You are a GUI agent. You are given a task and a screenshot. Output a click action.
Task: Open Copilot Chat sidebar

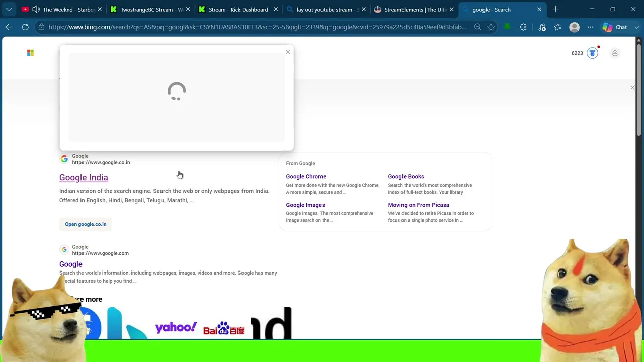615,27
